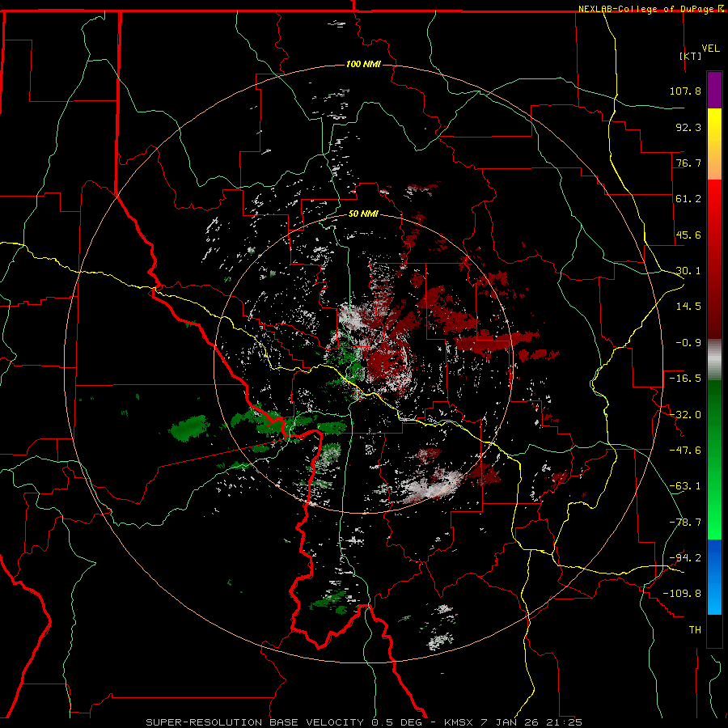The height and width of the screenshot is (728, 728).
Task: Click the -78.7 legend value
Action: click(x=685, y=523)
